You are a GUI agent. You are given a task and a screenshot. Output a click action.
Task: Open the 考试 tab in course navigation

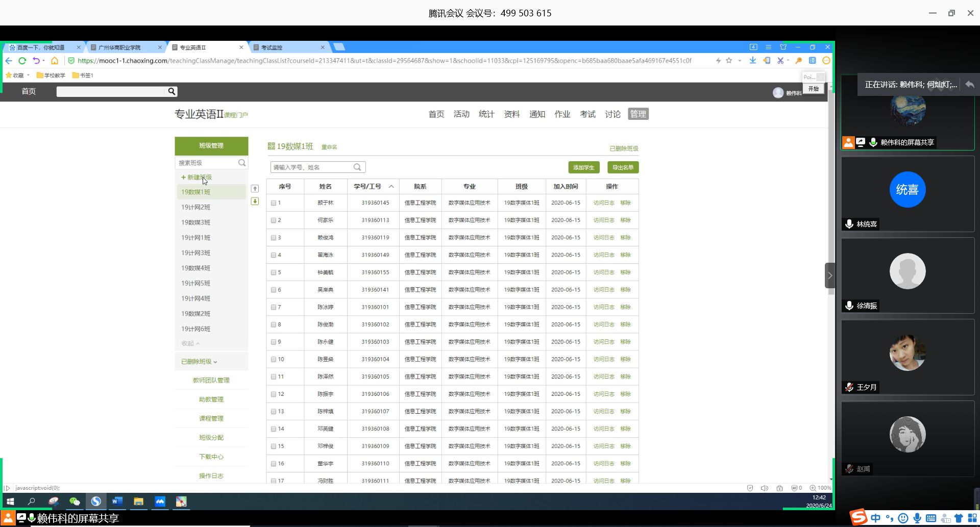(x=587, y=114)
